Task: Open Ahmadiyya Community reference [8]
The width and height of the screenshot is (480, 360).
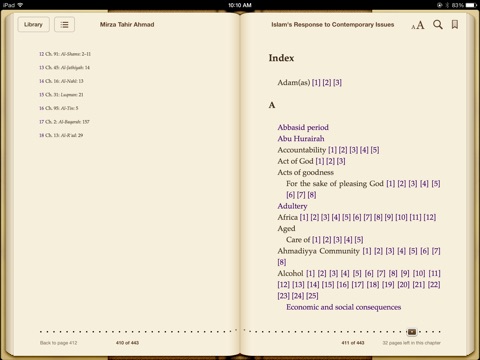Action: pos(282,262)
